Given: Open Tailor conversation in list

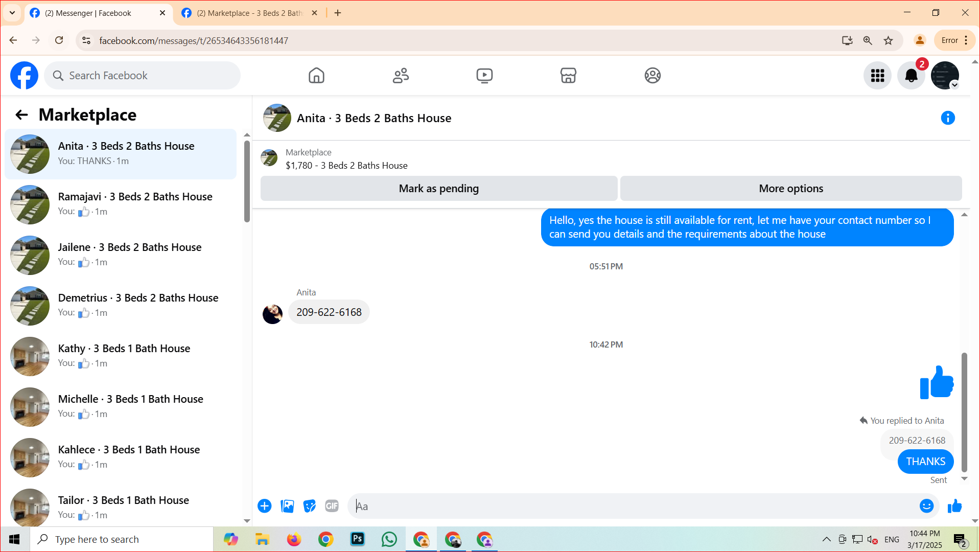Looking at the screenshot, I should tap(121, 506).
